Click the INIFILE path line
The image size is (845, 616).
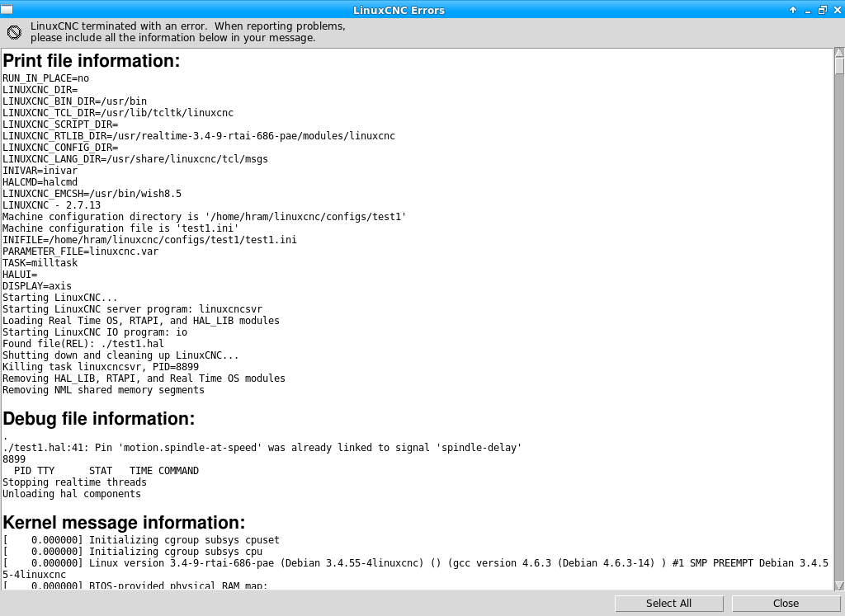(150, 240)
